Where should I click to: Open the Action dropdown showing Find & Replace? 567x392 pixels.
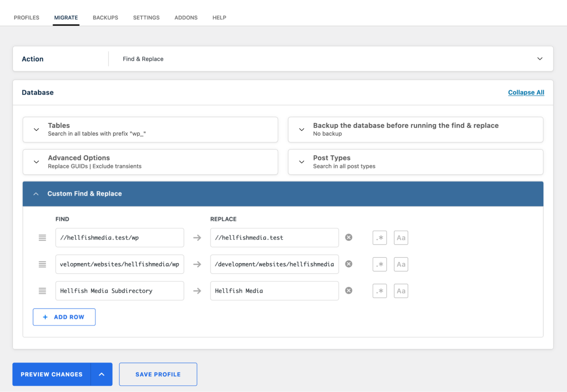point(540,59)
